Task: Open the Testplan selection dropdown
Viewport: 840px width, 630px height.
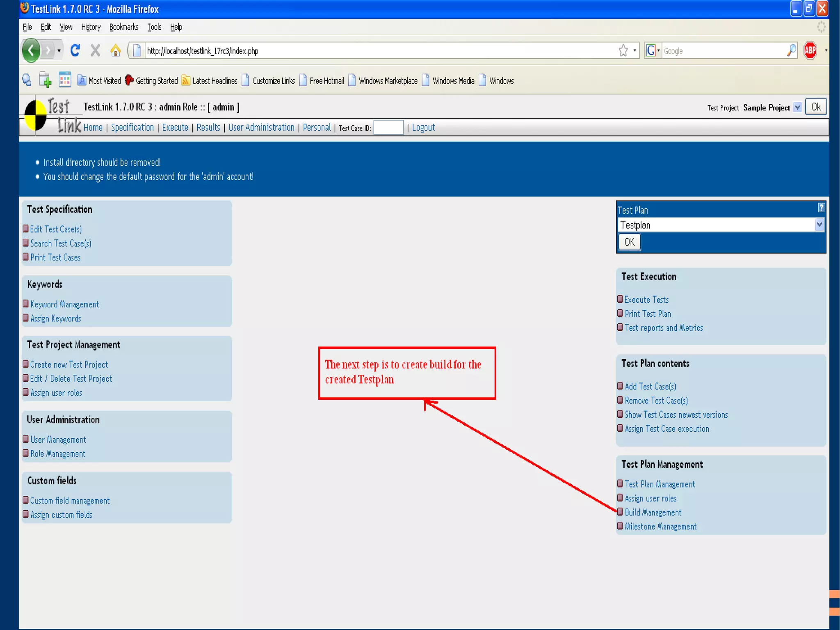Action: pos(721,225)
